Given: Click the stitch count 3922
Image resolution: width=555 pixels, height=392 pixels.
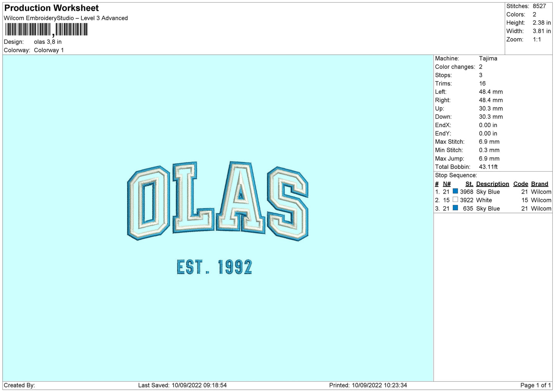Looking at the screenshot, I should coord(467,200).
